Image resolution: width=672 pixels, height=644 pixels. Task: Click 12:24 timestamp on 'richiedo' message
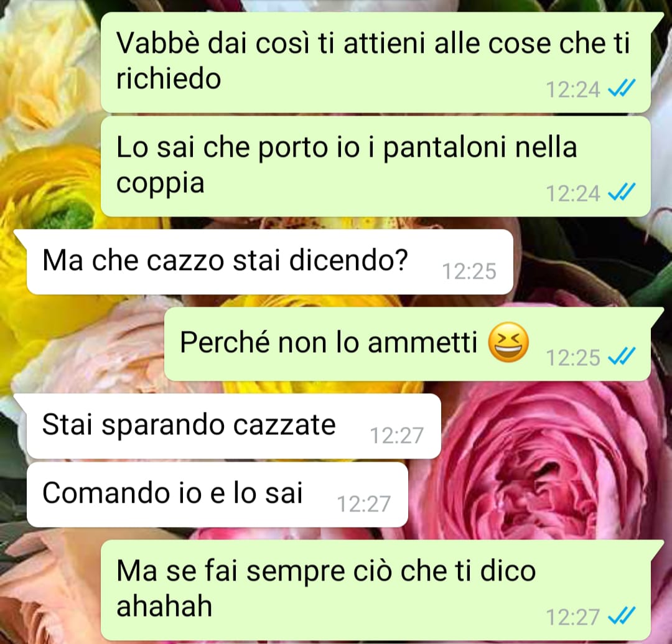point(573,90)
